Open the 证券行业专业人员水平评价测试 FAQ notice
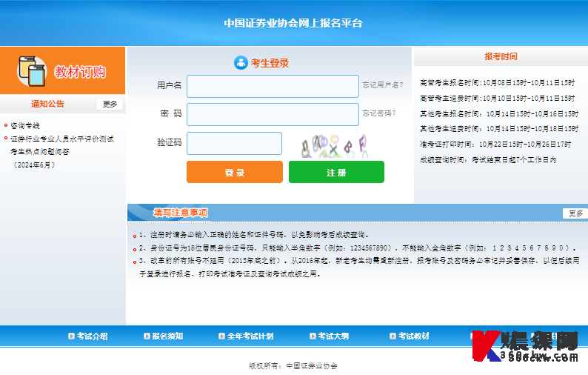Viewport: 588px width, 375px height. pyautogui.click(x=62, y=152)
